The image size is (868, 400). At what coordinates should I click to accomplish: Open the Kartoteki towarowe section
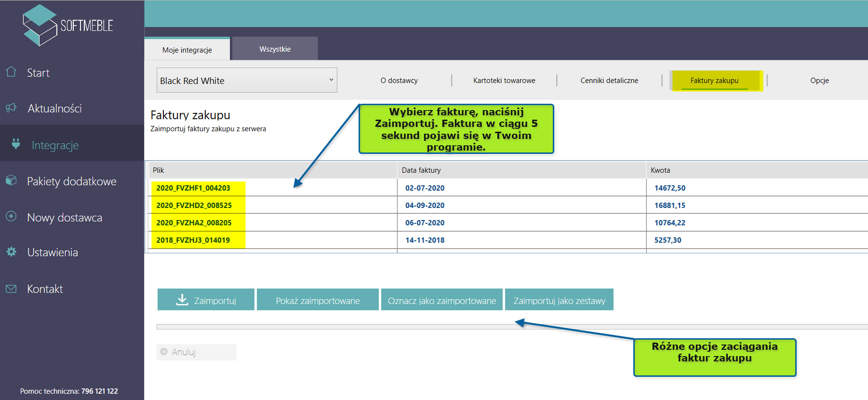click(504, 81)
